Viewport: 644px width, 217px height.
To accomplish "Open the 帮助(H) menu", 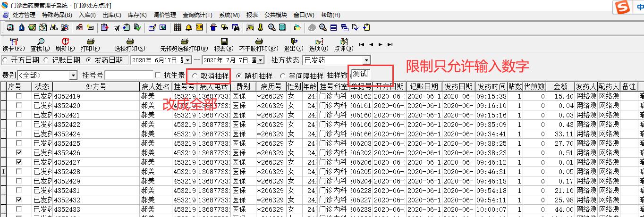I will click(330, 15).
